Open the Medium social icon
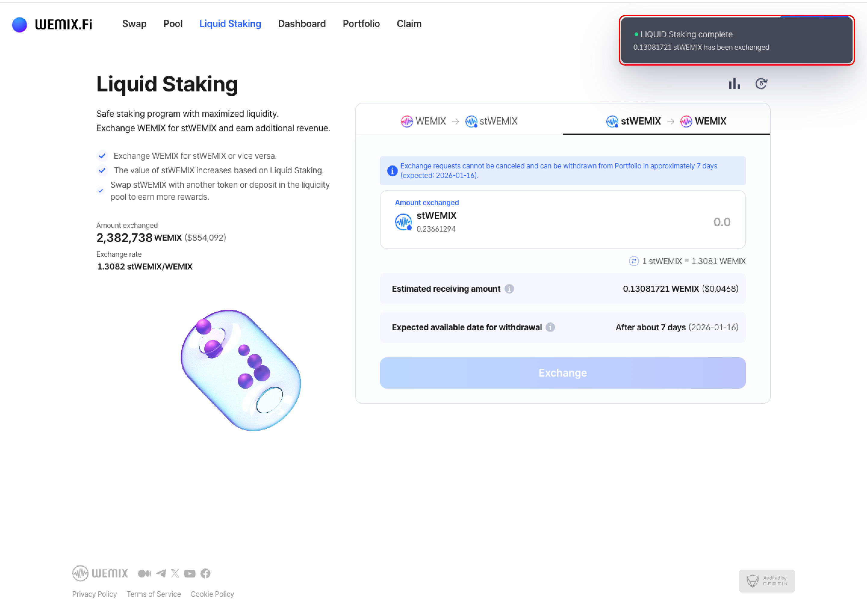Image resolution: width=867 pixels, height=616 pixels. tap(144, 573)
